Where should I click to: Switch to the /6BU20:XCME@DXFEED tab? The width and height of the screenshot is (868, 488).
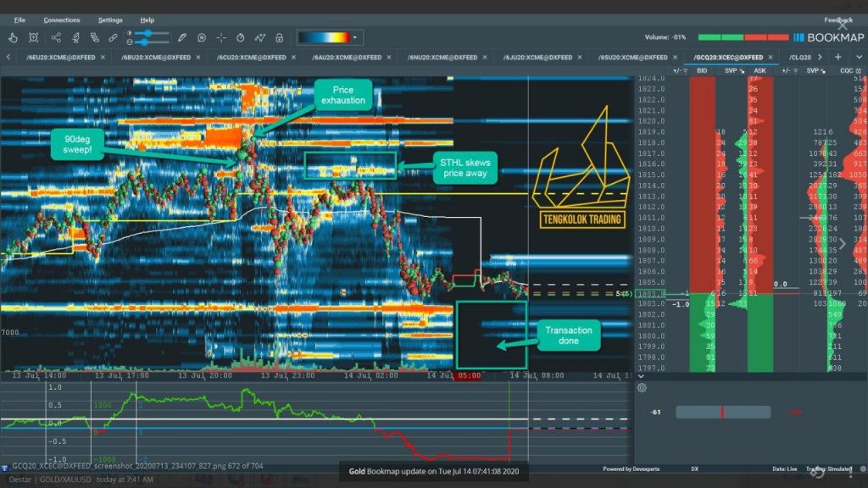click(156, 58)
